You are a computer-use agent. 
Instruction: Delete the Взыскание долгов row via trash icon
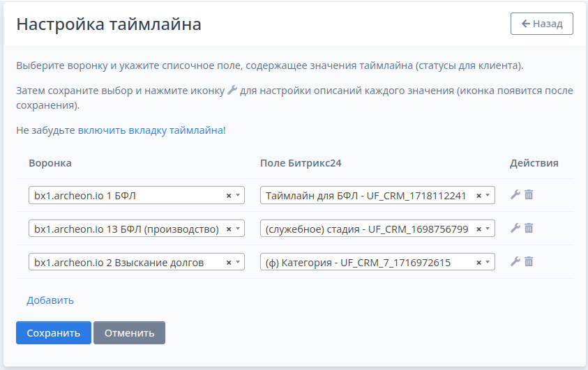click(529, 261)
